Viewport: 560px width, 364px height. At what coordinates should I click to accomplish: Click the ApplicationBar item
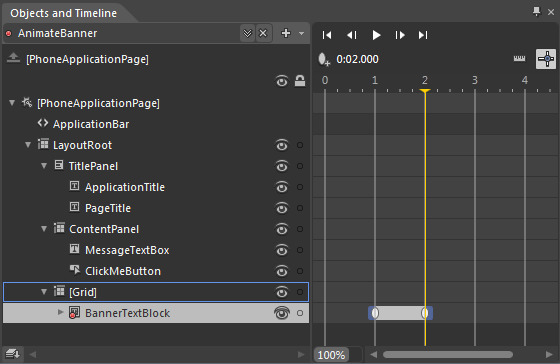click(91, 124)
